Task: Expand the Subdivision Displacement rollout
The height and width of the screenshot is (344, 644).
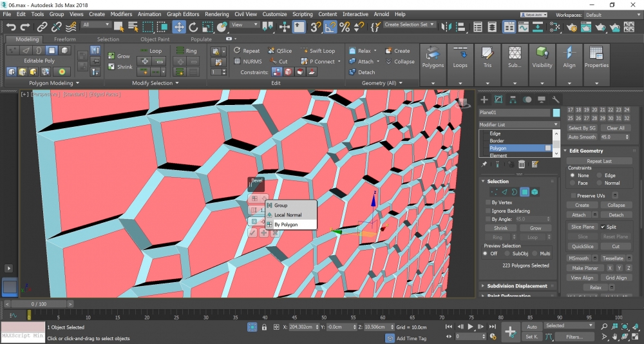Action: [x=517, y=286]
